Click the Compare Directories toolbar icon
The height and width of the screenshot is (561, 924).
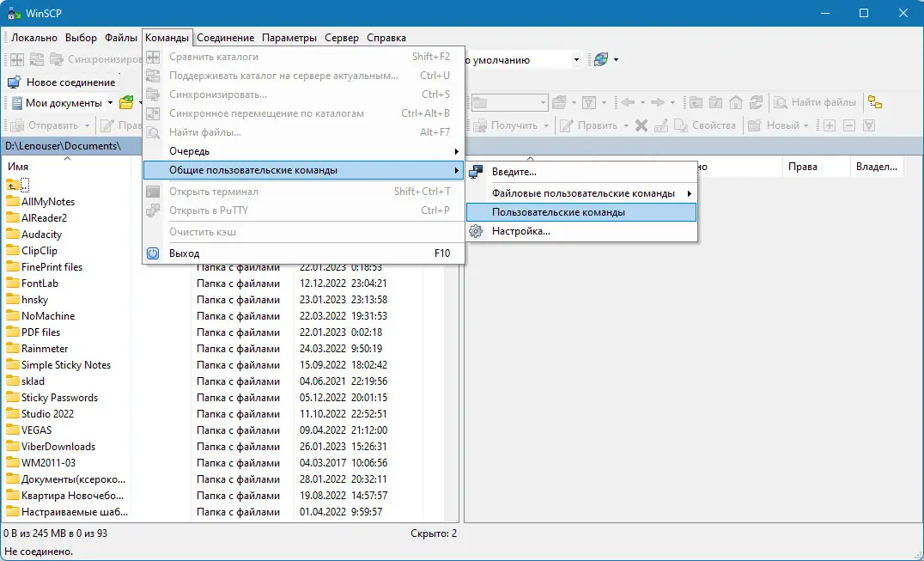[17, 59]
